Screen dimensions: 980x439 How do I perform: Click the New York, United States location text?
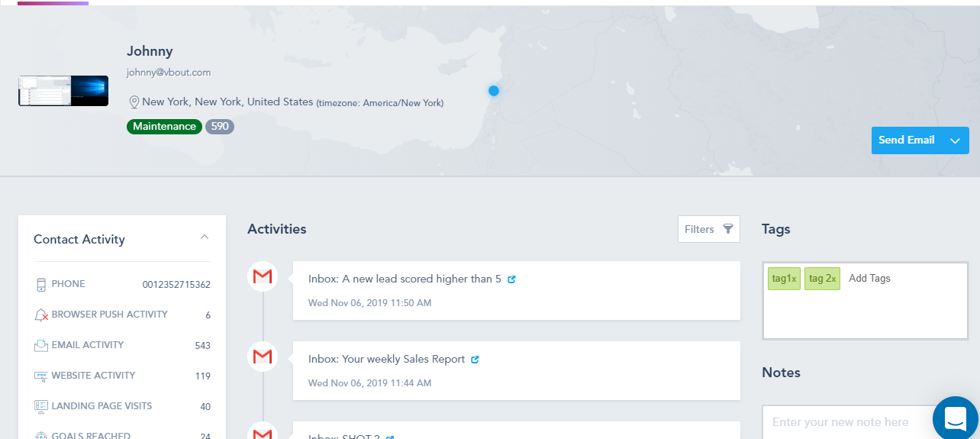click(227, 102)
